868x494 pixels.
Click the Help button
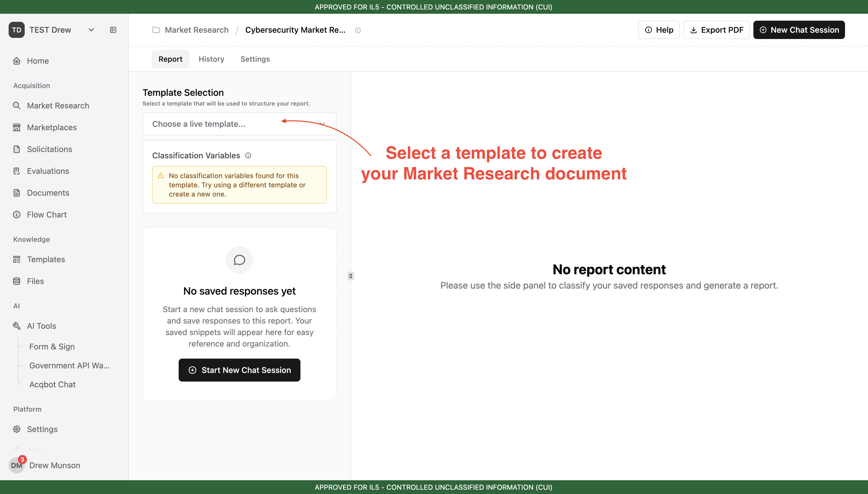pos(659,30)
